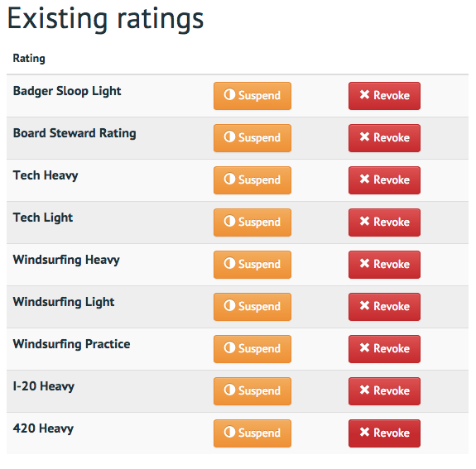
Task: Click the X icon for Windsurfing Practice Revoke
Action: [364, 347]
